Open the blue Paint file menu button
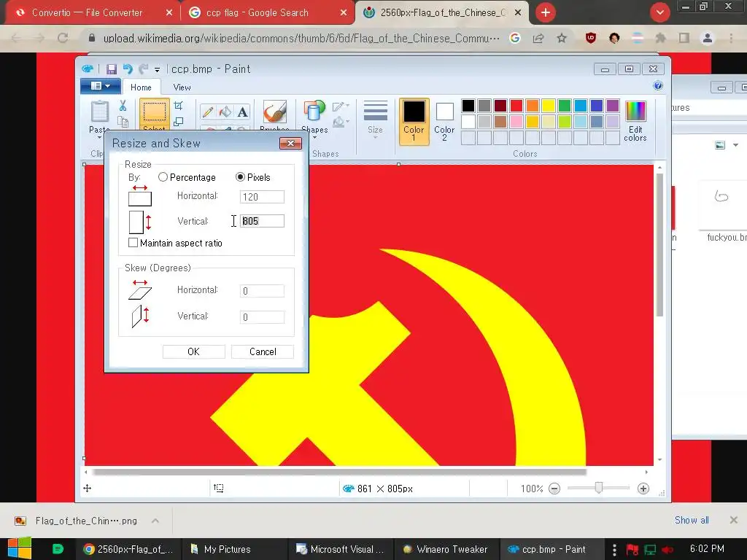This screenshot has width=747, height=560. point(100,86)
